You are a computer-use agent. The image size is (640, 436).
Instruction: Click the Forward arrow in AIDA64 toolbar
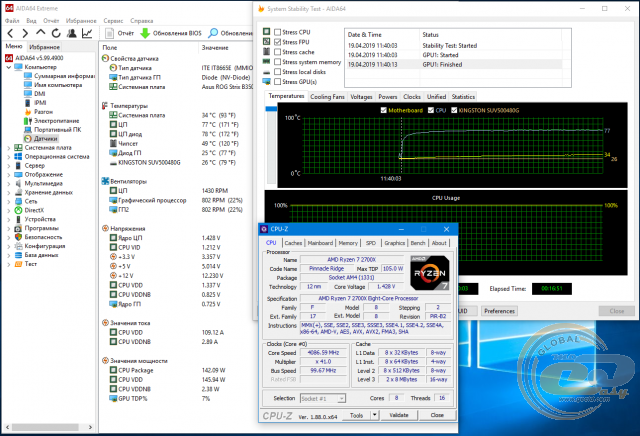click(25, 33)
